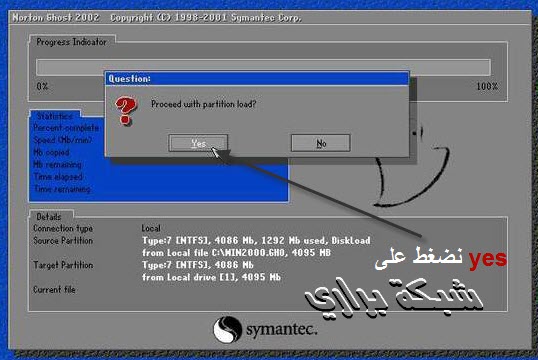Image resolution: width=538 pixels, height=360 pixels.
Task: Click the Connection type label
Action: click(63, 228)
